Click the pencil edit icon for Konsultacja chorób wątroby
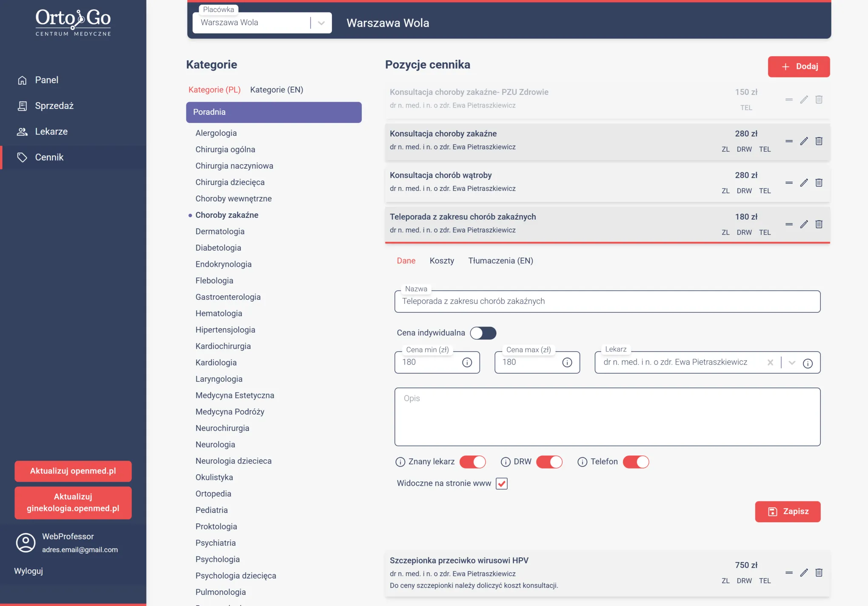The image size is (868, 606). pos(803,183)
